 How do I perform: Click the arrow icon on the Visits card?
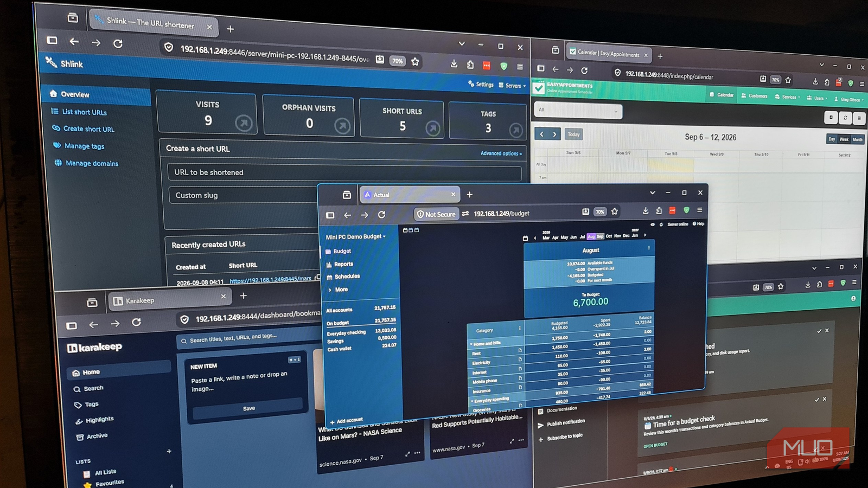click(x=244, y=124)
